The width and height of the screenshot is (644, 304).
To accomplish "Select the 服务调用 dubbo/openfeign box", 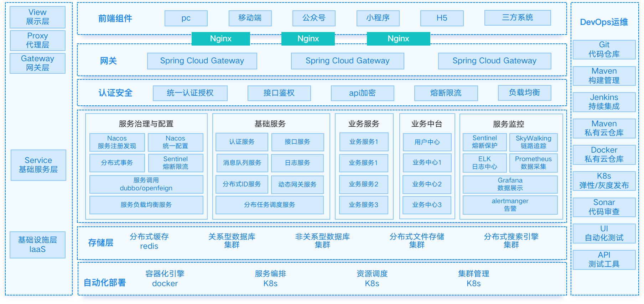I will pyautogui.click(x=146, y=184).
